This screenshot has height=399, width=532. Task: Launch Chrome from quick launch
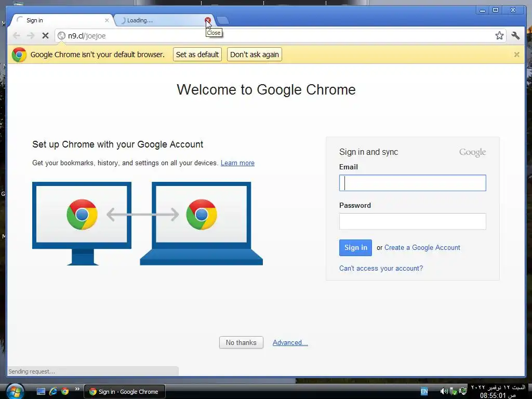(65, 392)
